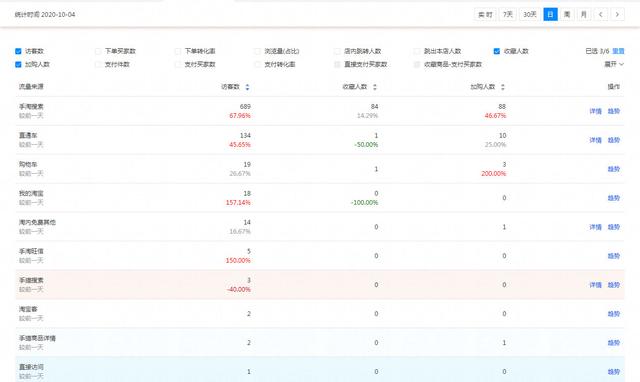Image resolution: width=640 pixels, height=382 pixels.
Task: Switch to the 实时 time range
Action: tap(485, 15)
